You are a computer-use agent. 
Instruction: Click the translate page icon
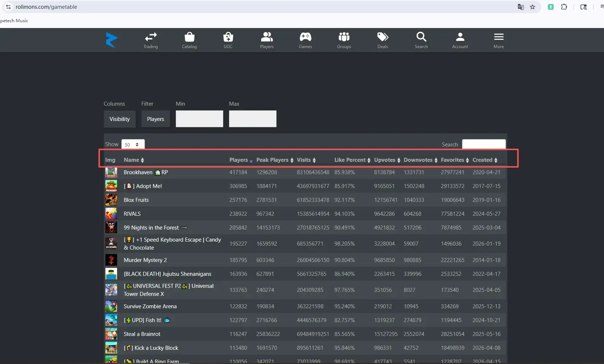pos(521,7)
